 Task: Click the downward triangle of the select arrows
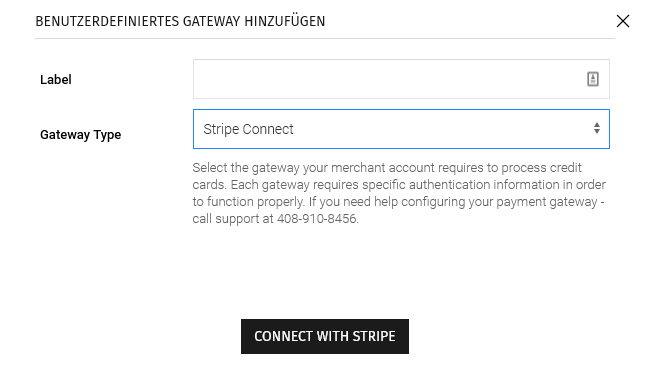point(597,131)
